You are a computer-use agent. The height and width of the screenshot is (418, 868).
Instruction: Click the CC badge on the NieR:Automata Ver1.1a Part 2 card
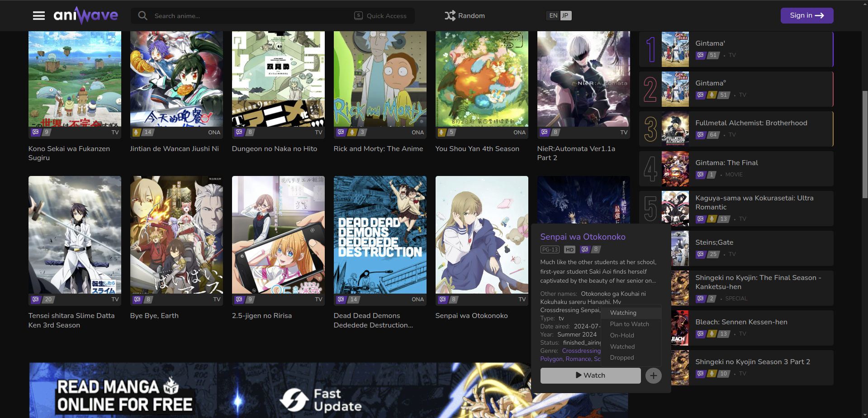coord(545,132)
